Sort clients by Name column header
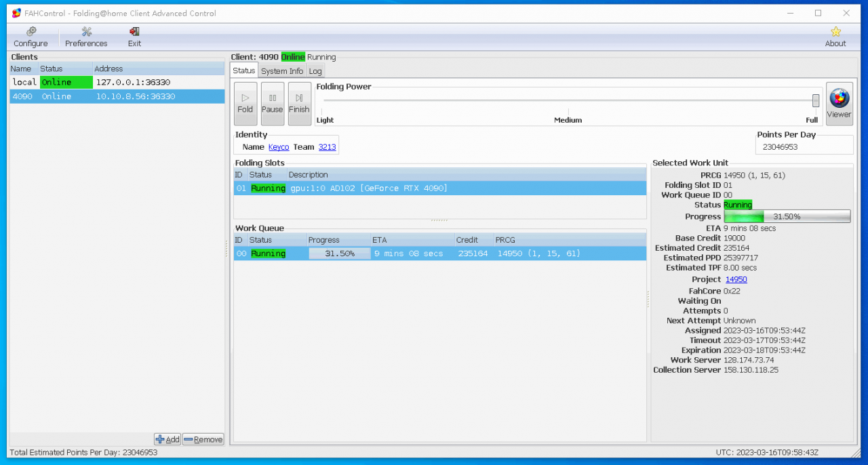This screenshot has height=465, width=868. 24,68
